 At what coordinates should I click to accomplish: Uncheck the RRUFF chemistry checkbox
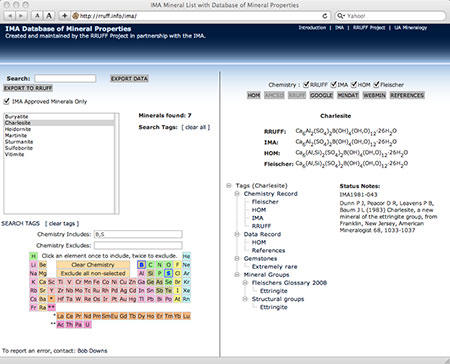tap(306, 84)
